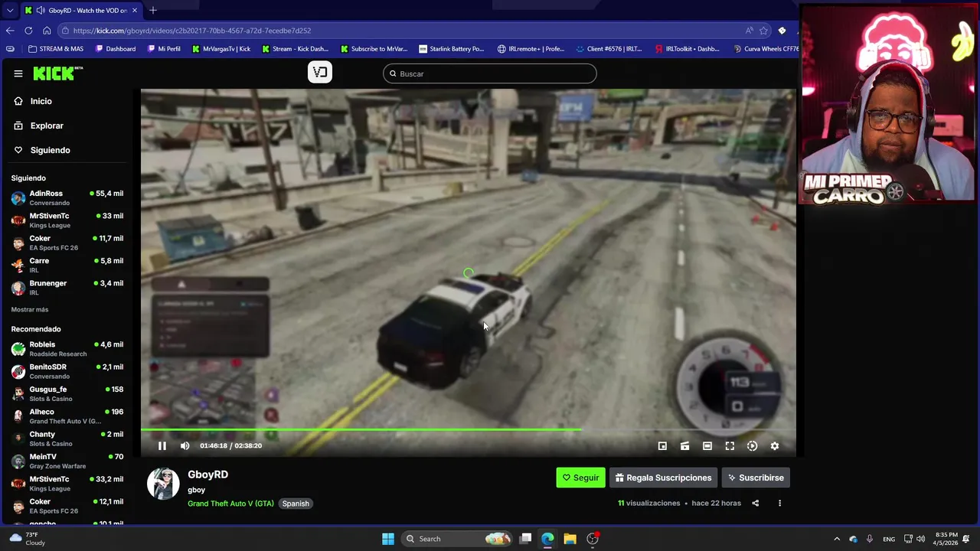Open a new browser tab
This screenshot has height=551, width=980.
coord(153,10)
